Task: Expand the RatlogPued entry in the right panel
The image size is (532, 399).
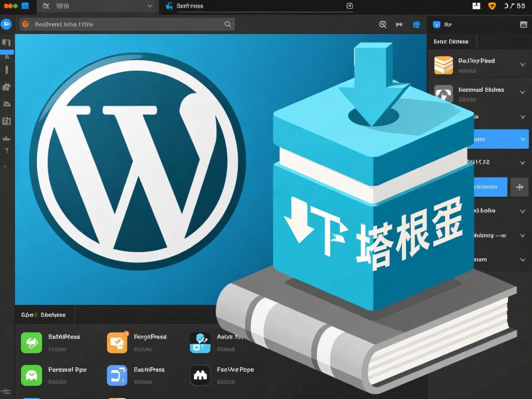Action: click(522, 65)
